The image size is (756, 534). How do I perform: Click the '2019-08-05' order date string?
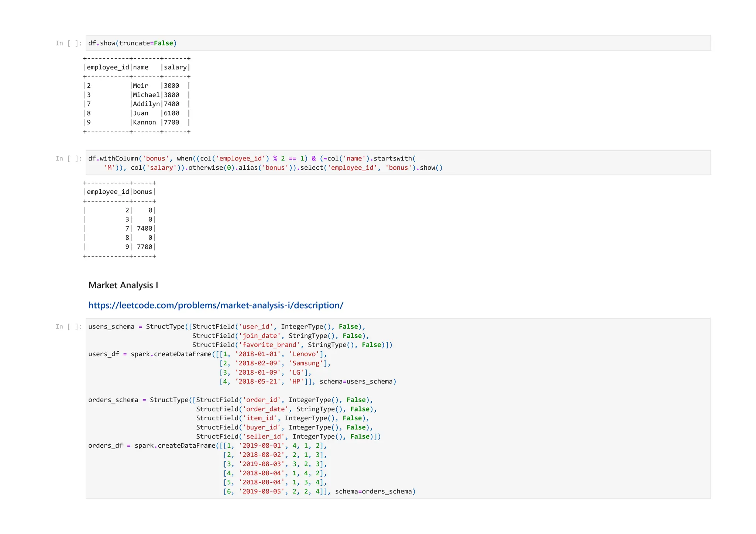262,492
